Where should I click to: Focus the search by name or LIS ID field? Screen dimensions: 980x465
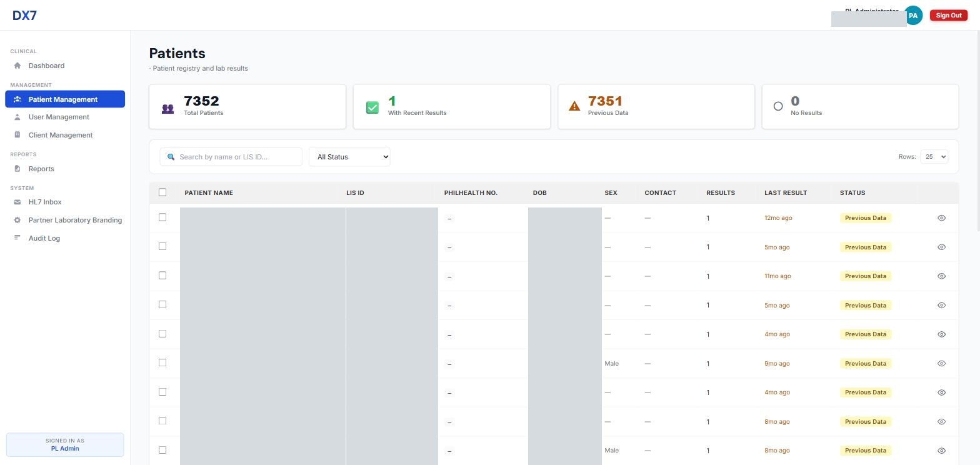coord(231,157)
